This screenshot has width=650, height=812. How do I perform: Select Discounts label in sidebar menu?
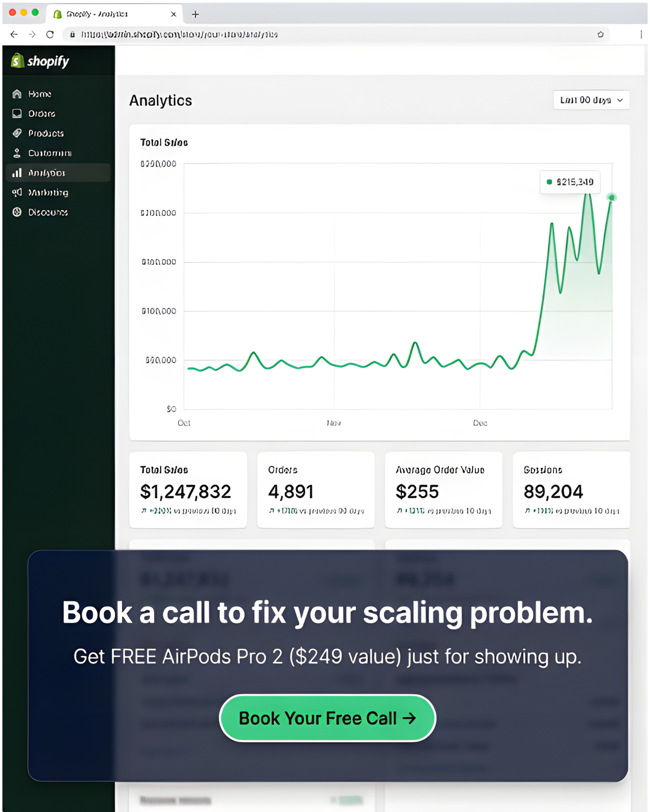(48, 212)
